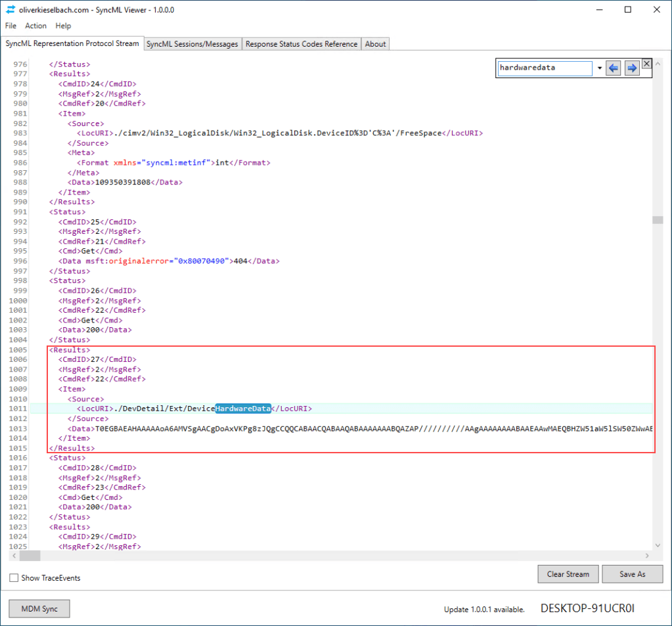This screenshot has height=626, width=672.
Task: Select the About tab
Action: [374, 43]
